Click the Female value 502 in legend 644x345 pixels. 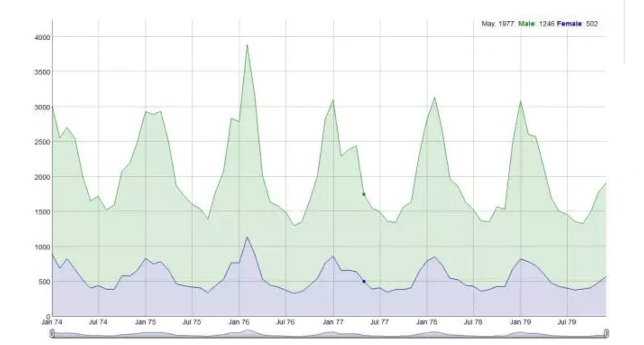(x=592, y=24)
